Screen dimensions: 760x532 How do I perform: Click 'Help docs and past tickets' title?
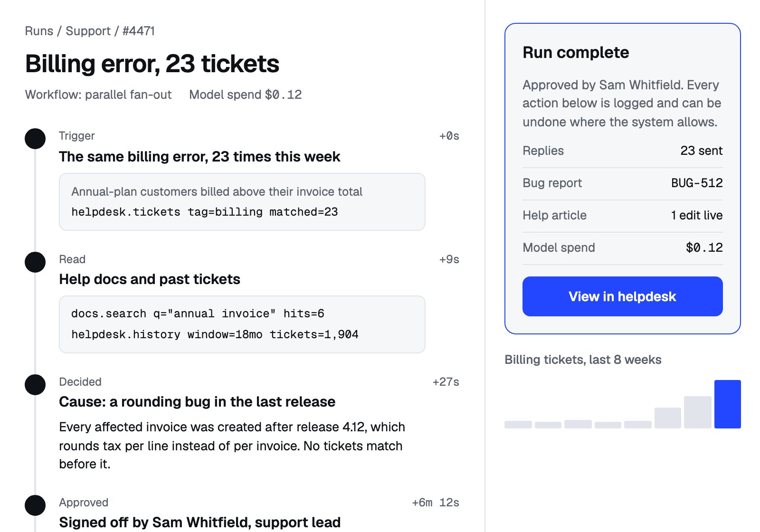(150, 279)
